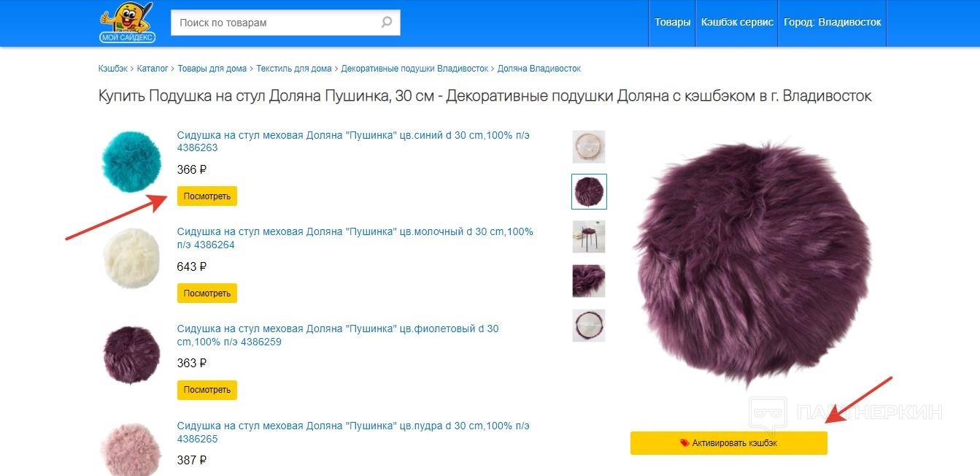The height and width of the screenshot is (476, 980).
Task: Click the blue fur cushion product image
Action: (131, 162)
